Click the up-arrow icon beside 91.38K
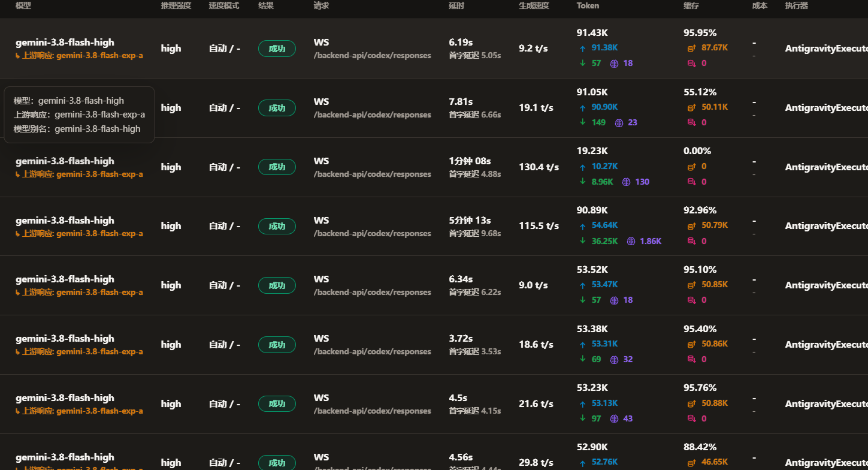The image size is (868, 470). tap(582, 48)
